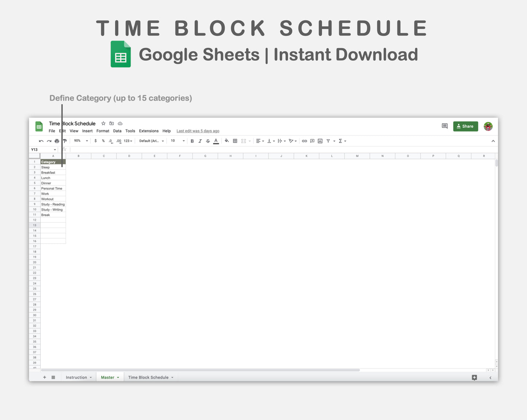
Task: Open the Extensions menu
Action: click(149, 131)
